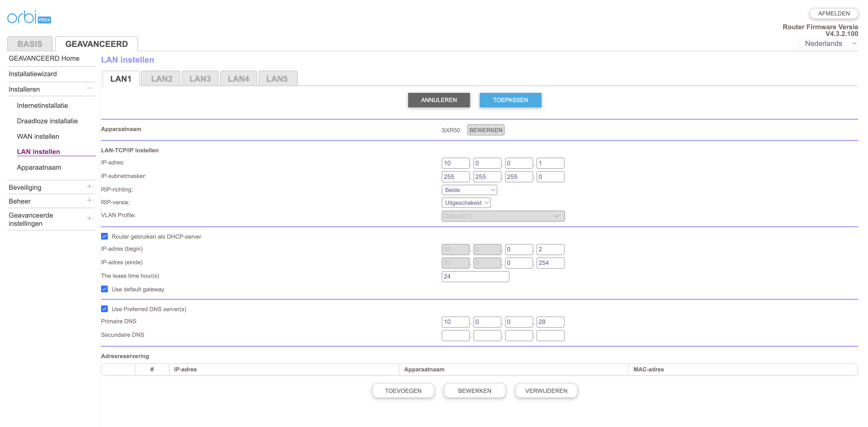The width and height of the screenshot is (868, 427).
Task: Switch to the LAN3 tab
Action: point(200,79)
